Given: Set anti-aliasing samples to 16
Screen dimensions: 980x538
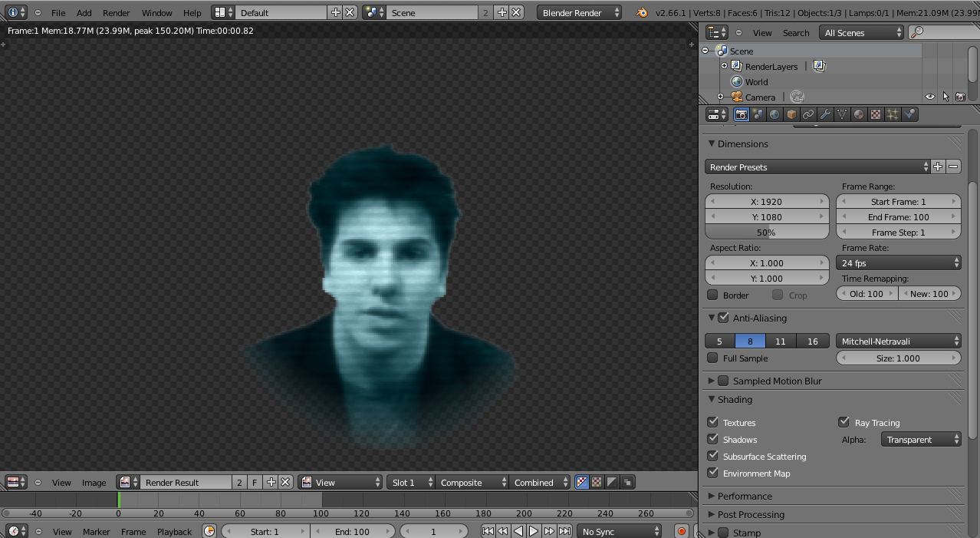Looking at the screenshot, I should [812, 342].
